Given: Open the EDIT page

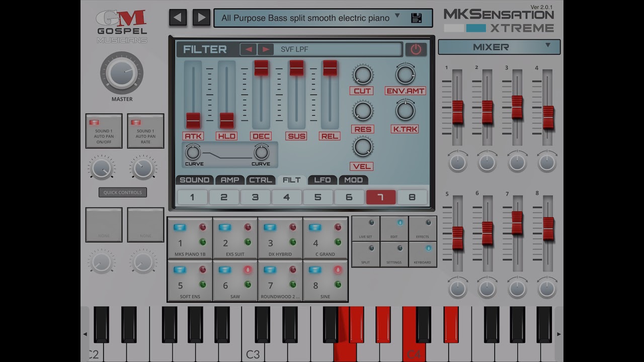Looking at the screenshot, I should [x=394, y=229].
